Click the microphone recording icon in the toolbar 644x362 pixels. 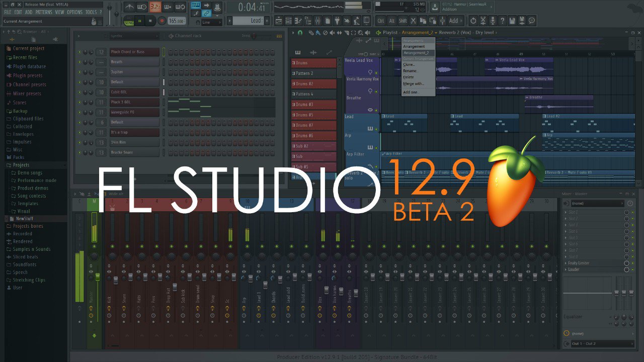tap(493, 21)
